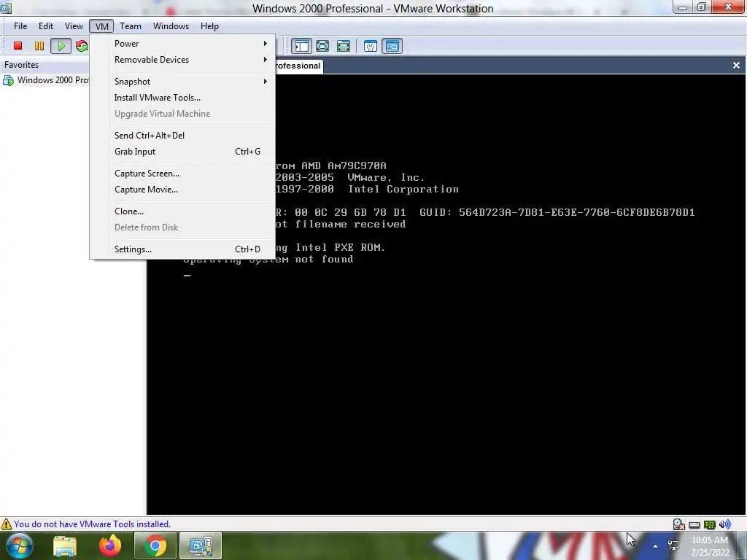Open the Windows Start button
Image resolution: width=747 pixels, height=560 pixels.
[x=20, y=545]
